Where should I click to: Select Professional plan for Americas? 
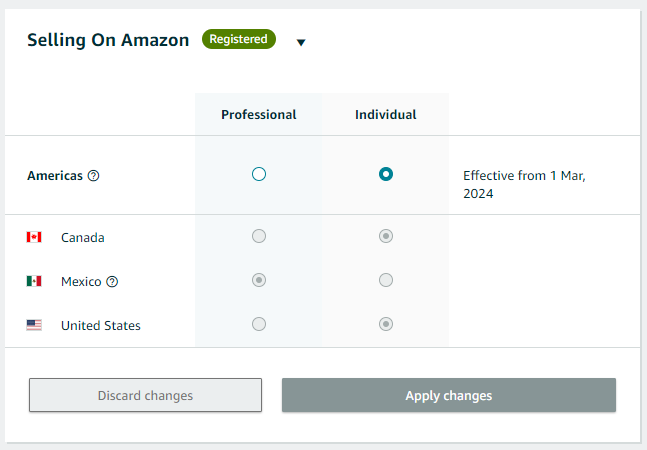pos(259,174)
